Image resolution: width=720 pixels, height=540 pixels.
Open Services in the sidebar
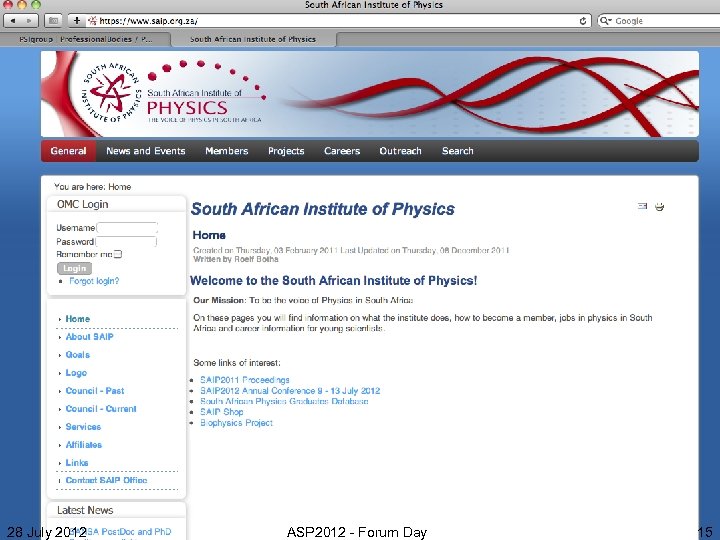coord(83,427)
